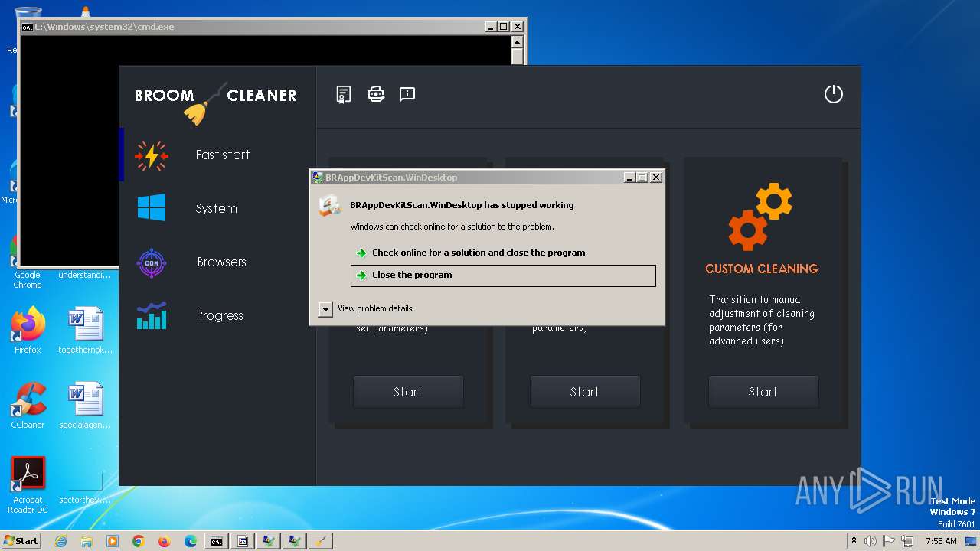Switch to cmd.exe taskbar button
Screen dimensions: 980x551
point(217,541)
